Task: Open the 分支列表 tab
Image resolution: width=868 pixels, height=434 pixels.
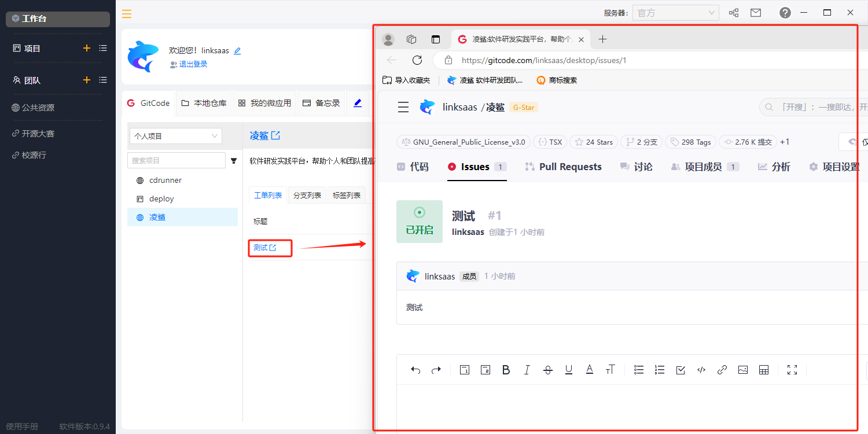Action: (307, 196)
